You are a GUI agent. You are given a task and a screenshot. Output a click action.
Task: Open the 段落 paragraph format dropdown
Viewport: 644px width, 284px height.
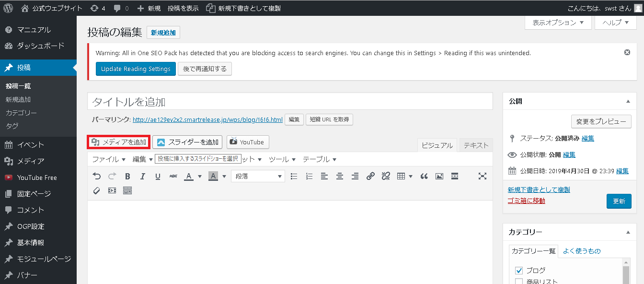258,176
